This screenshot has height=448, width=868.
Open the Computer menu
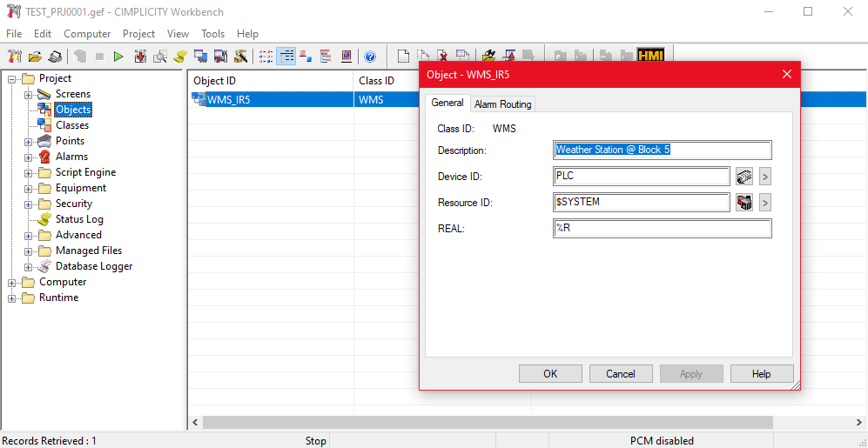pyautogui.click(x=87, y=34)
